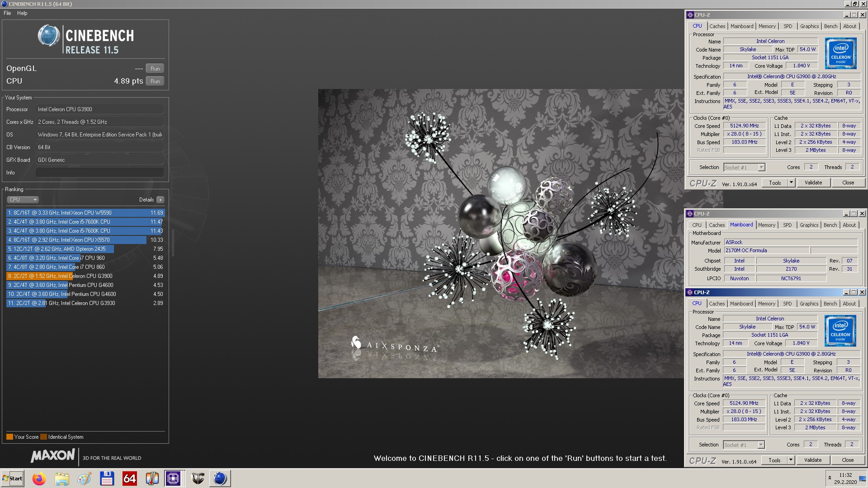Open Caches tab in bottom CPU-Z window
The height and width of the screenshot is (488, 868).
point(717,304)
